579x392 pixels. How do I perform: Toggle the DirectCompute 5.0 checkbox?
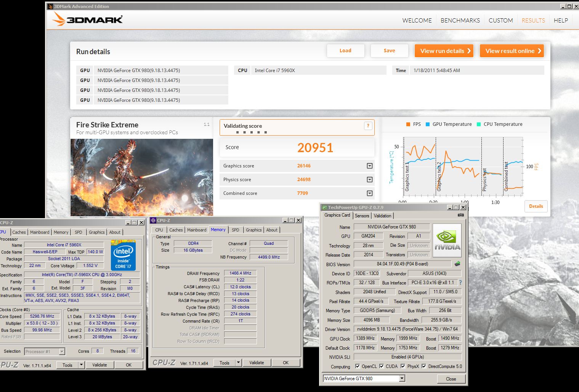423,366
